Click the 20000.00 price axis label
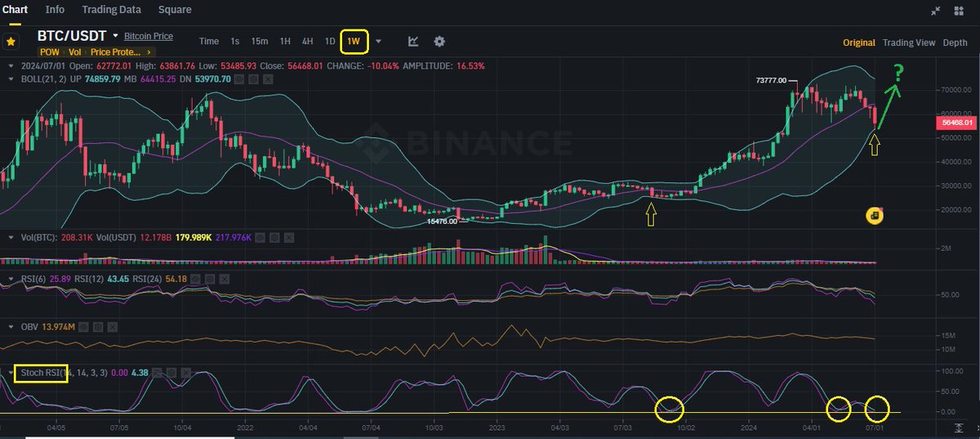This screenshot has width=980, height=439. (957, 209)
